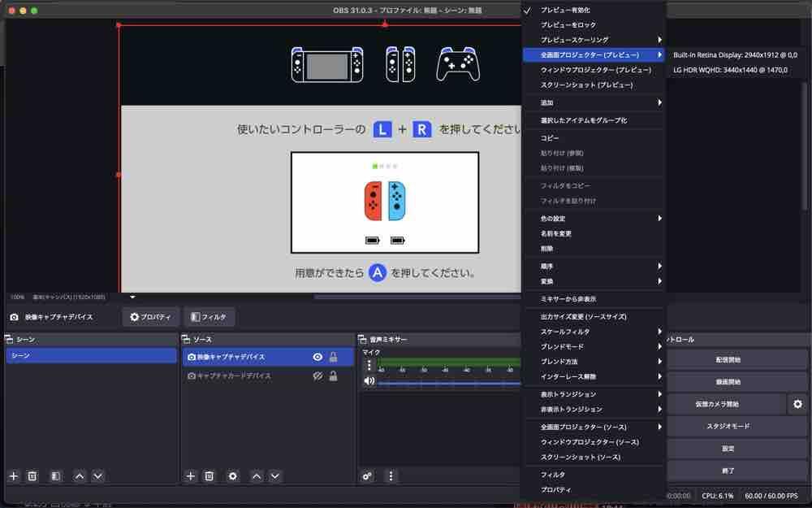
Task: Remove the selected source with trash icon
Action: point(209,475)
